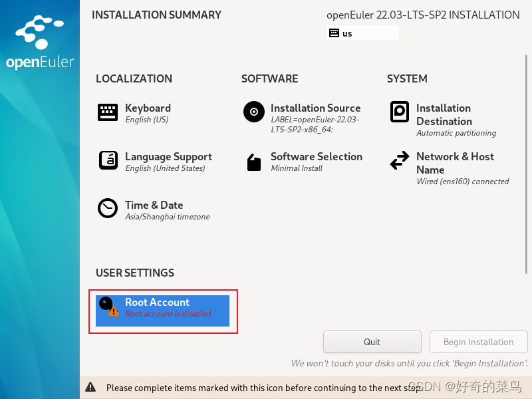Open Root Account settings
This screenshot has height=399, width=532.
click(x=162, y=311)
